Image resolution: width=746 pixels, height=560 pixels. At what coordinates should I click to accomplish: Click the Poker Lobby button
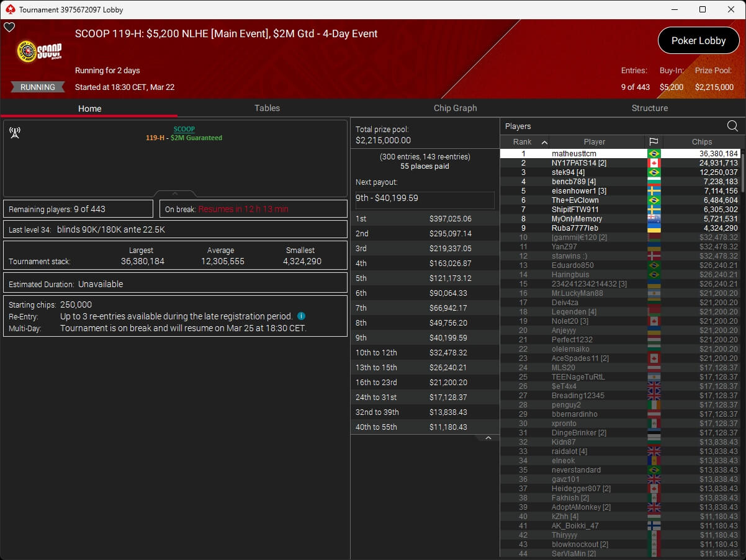pyautogui.click(x=698, y=41)
